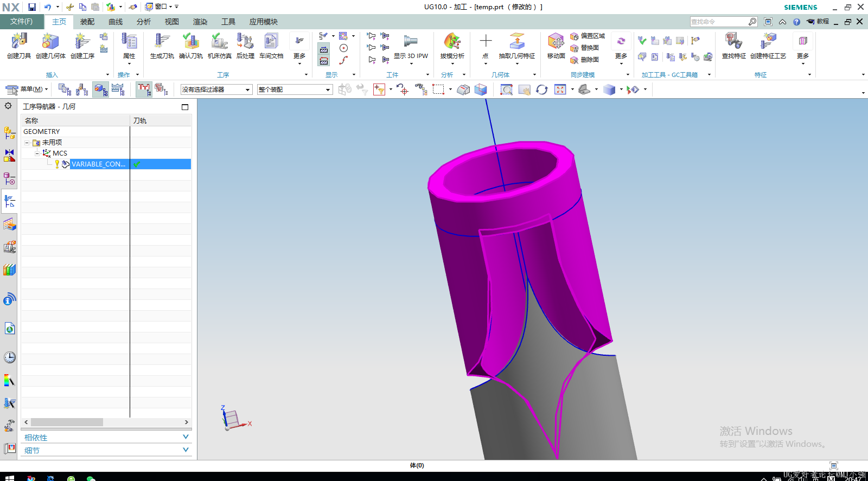This screenshot has width=868, height=481.
Task: Open the 属性 properties tool
Action: [129, 46]
